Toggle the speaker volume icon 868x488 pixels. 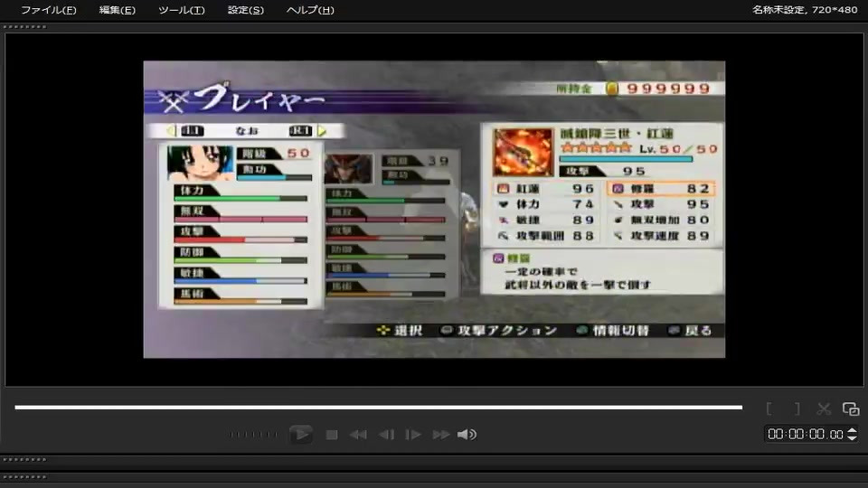pos(467,435)
